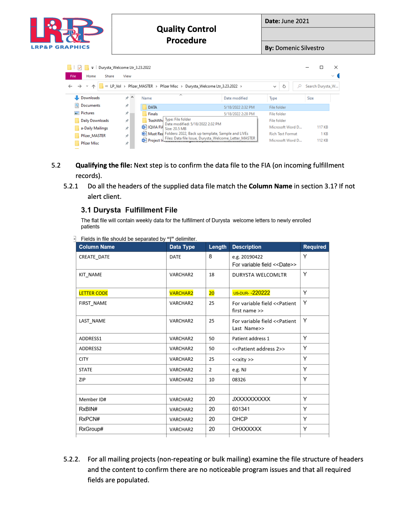Click the 'KIT_NAME' table cell
Screen dimensions: 411x532
coord(121,279)
